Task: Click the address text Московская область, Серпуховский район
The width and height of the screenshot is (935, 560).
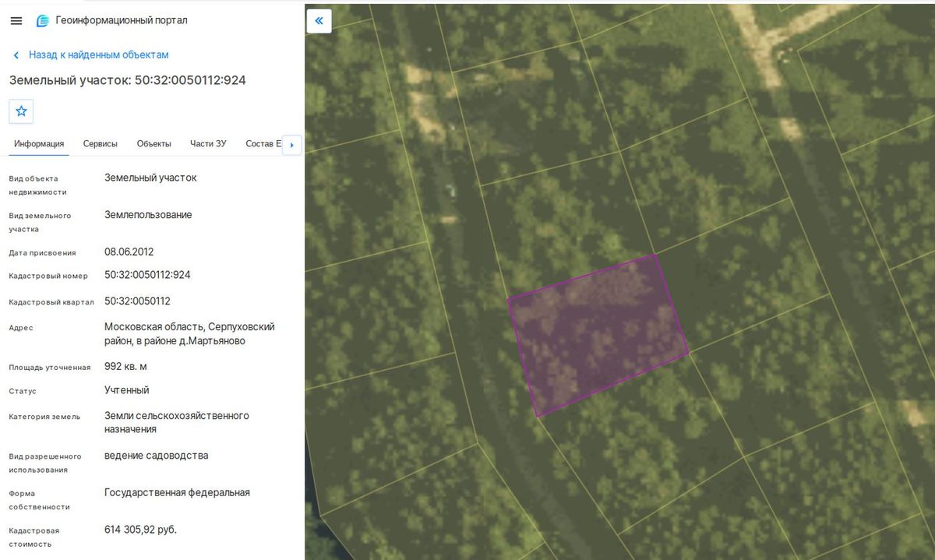Action: [190, 334]
